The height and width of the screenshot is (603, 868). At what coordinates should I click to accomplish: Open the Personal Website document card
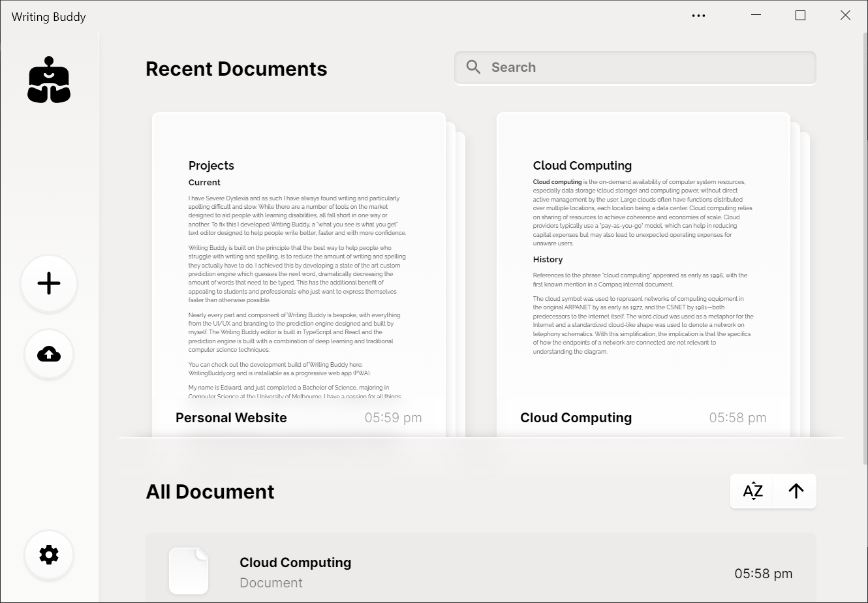point(297,261)
